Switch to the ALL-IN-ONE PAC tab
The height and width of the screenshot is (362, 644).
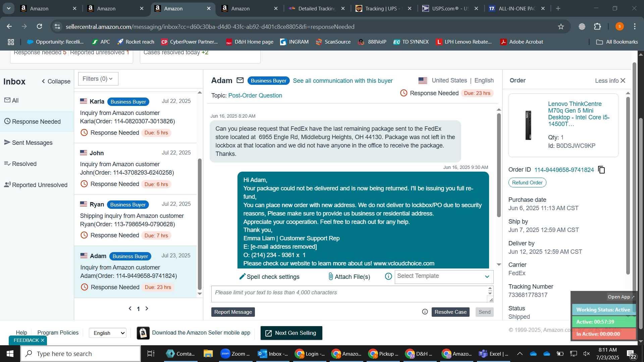[517, 8]
